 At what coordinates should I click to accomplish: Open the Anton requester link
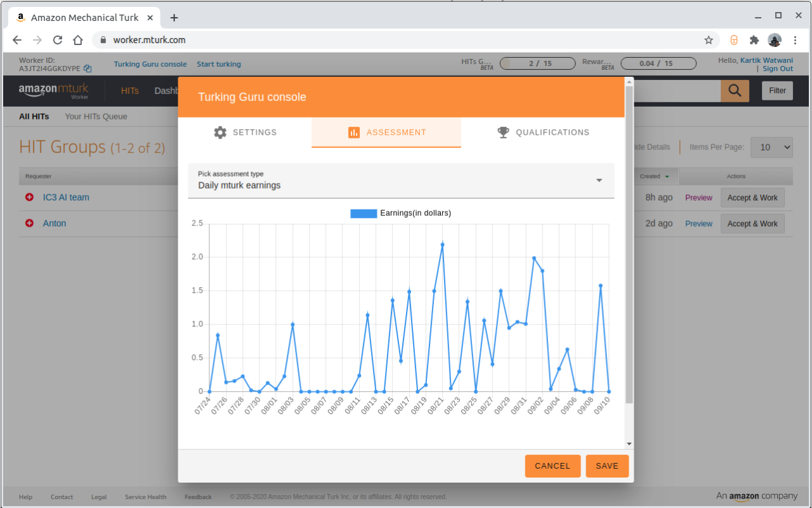[x=55, y=224]
